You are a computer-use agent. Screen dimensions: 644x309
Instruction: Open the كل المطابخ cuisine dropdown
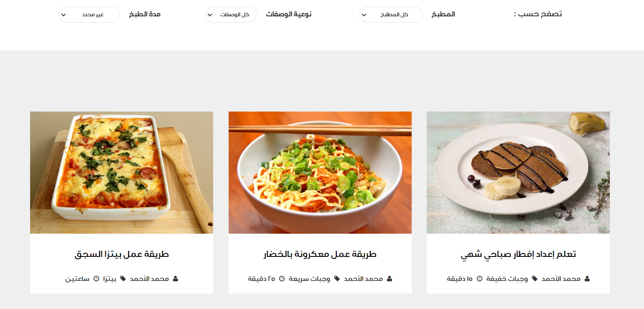pos(391,15)
